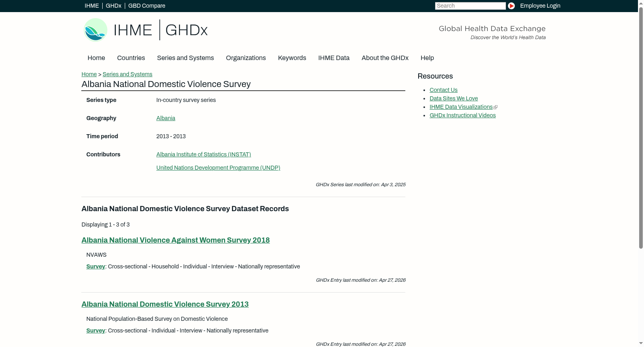The image size is (644, 347).
Task: Open United Nations Development Programme (UNDP) link
Action: point(218,168)
